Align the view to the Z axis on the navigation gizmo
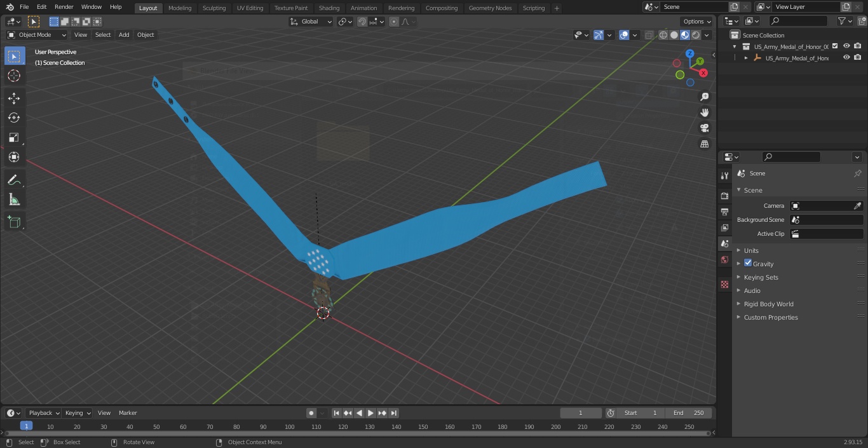Viewport: 868px width, 448px height. click(x=690, y=54)
